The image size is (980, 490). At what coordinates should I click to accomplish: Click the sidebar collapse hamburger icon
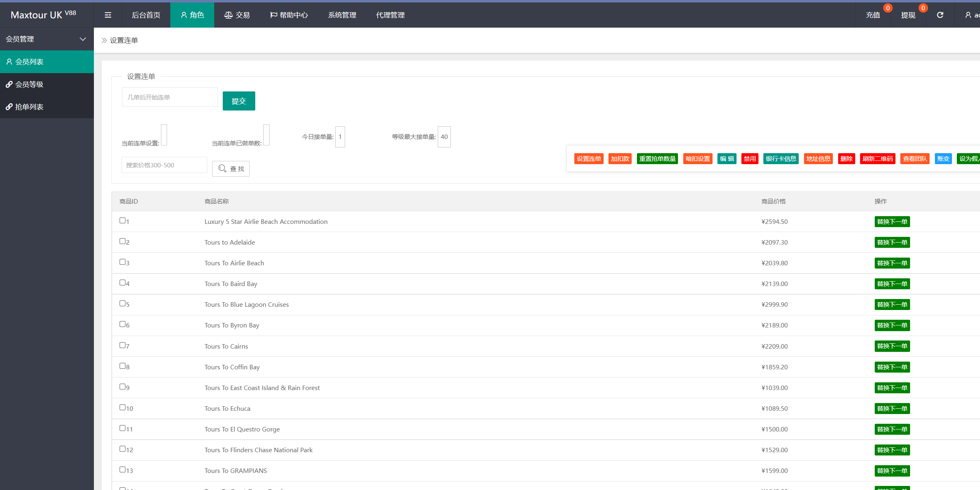click(x=108, y=15)
